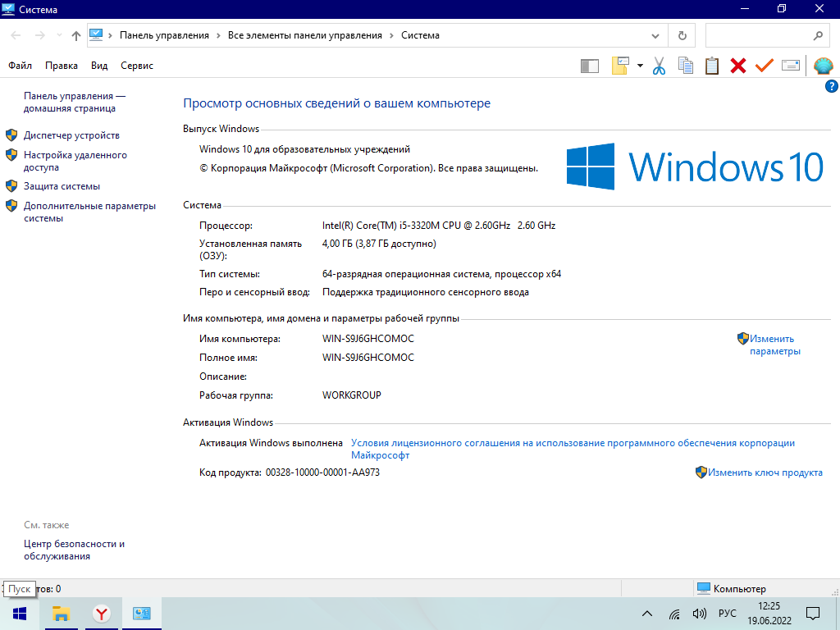Click the blue Help question mark icon

(x=831, y=86)
